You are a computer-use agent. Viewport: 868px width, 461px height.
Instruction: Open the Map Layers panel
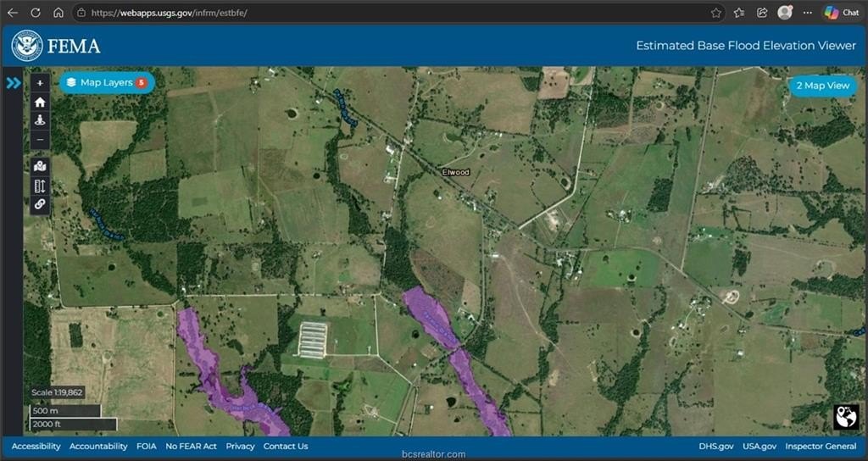107,82
